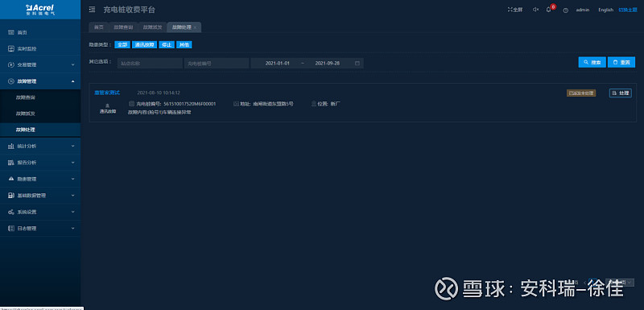Click the 故障管理 icon in sidebar
644x310 pixels.
click(x=11, y=81)
